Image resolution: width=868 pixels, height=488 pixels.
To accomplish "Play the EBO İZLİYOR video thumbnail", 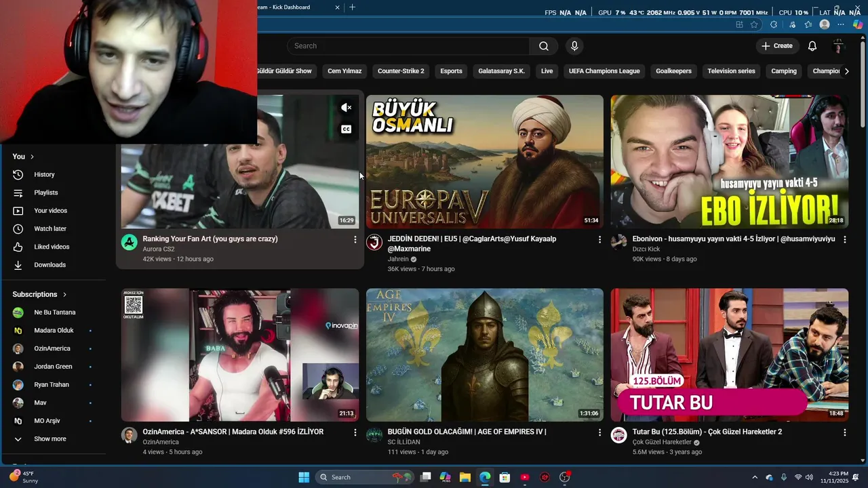I will click(730, 161).
